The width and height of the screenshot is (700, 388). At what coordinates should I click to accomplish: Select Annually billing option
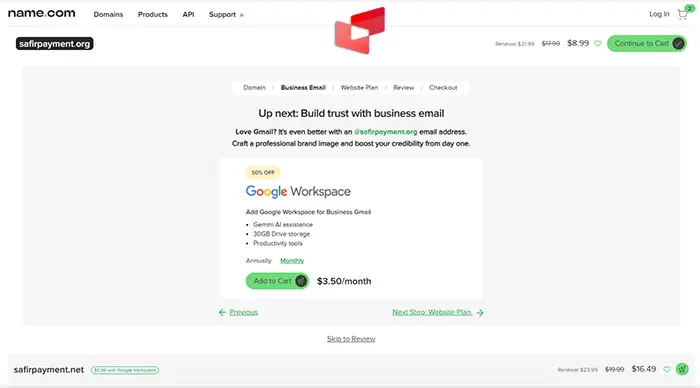pyautogui.click(x=258, y=261)
